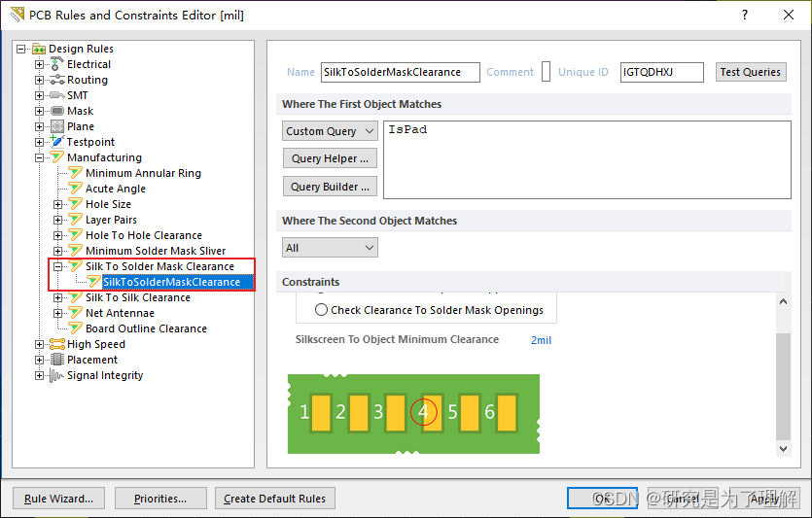Click the Hole To Hole Clearance icon
Viewport: 812px width, 518px height.
coord(76,235)
